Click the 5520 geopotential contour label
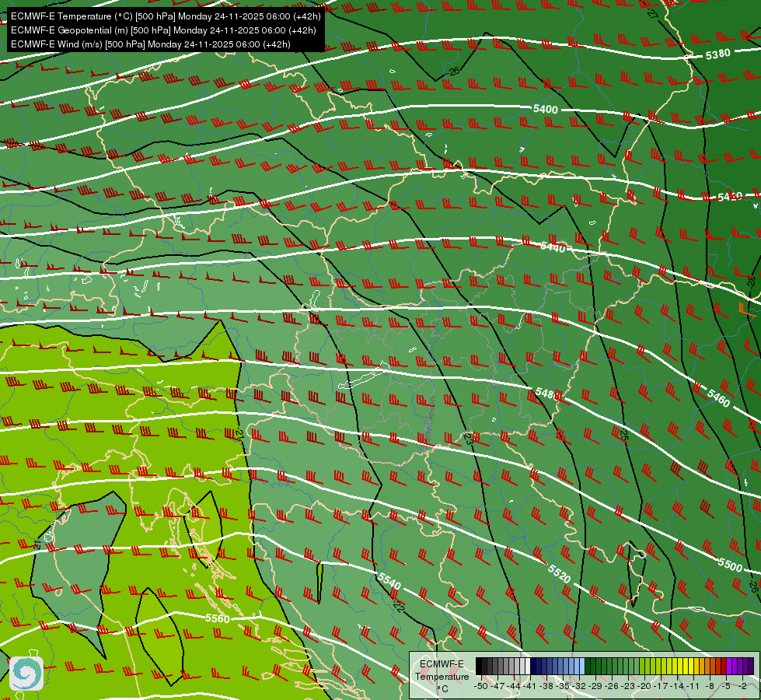 tap(559, 574)
